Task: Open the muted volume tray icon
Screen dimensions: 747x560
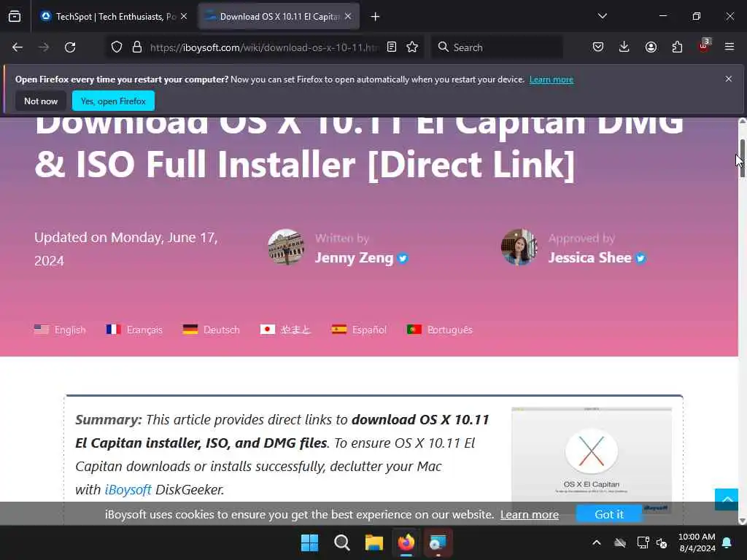Action: [662, 542]
